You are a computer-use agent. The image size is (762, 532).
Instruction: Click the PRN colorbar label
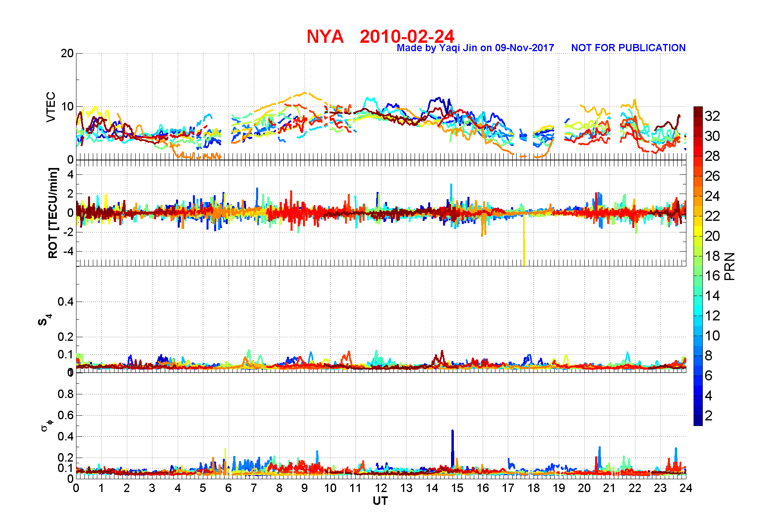(730, 266)
